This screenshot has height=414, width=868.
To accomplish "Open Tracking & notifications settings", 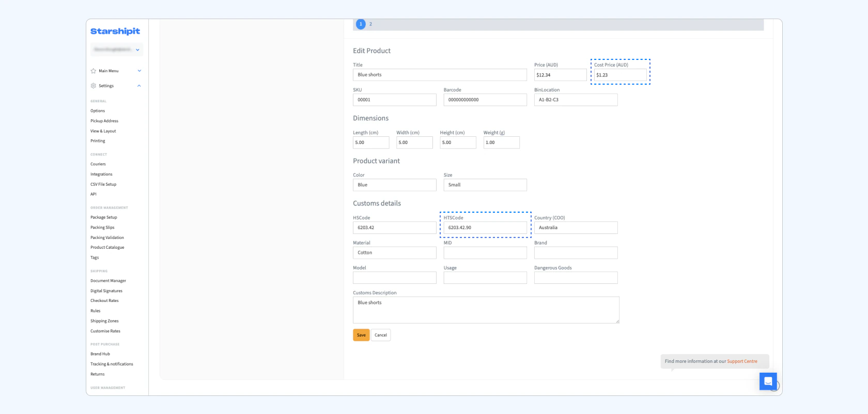I will click(x=112, y=364).
